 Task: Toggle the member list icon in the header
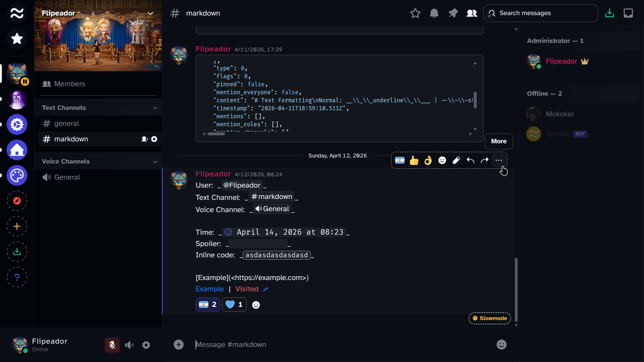[x=472, y=13]
